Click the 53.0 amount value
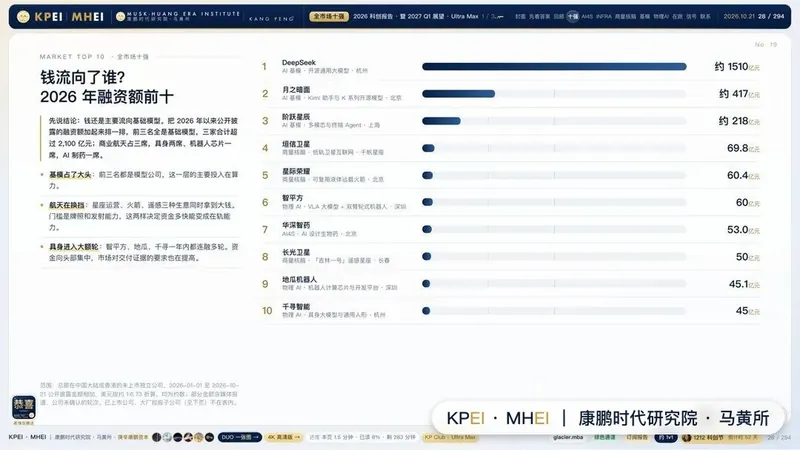800x450 pixels. point(738,230)
